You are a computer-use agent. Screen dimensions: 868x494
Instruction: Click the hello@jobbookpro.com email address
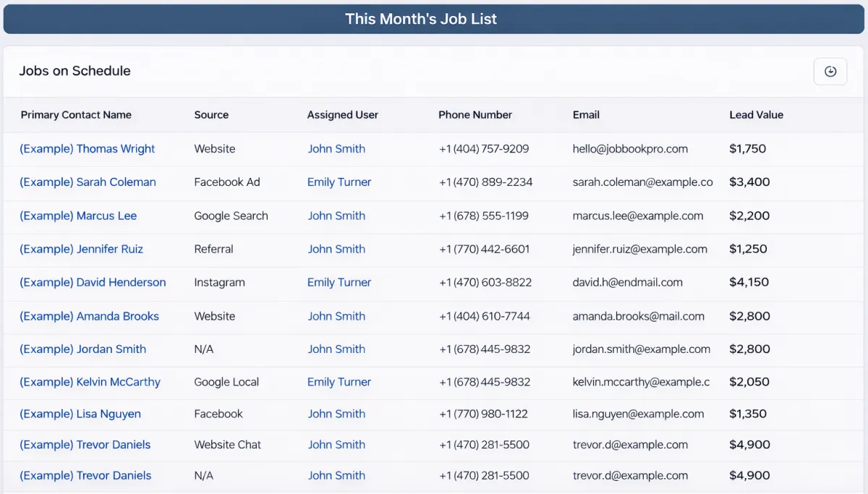point(630,149)
